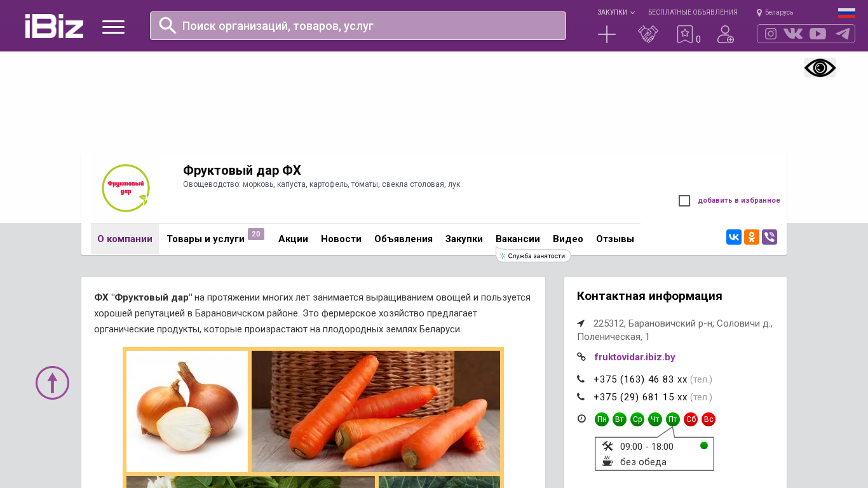
Task: Select Wednesday (Ср) schedule circle
Action: [637, 419]
